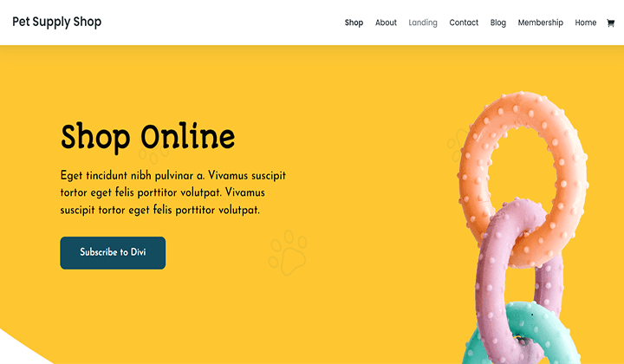
Task: Click the Eget tincidunt paragraph text
Action: 172,192
